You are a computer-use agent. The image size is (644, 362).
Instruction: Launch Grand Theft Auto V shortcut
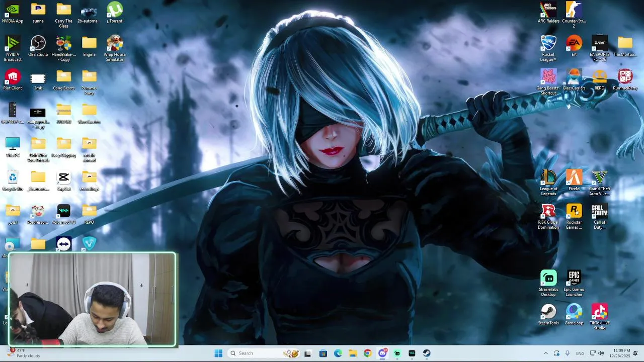pyautogui.click(x=600, y=183)
